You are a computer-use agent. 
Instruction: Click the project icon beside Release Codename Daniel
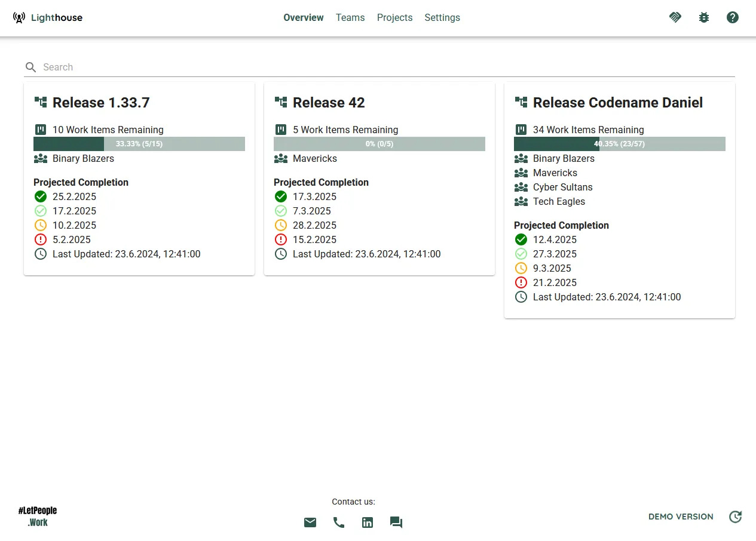tap(521, 102)
